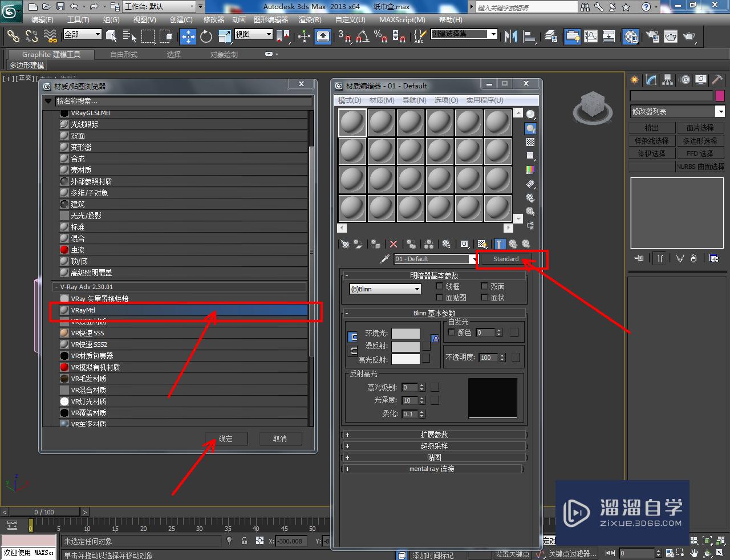Click the Mirror tool icon
This screenshot has width=730, height=560.
[511, 36]
